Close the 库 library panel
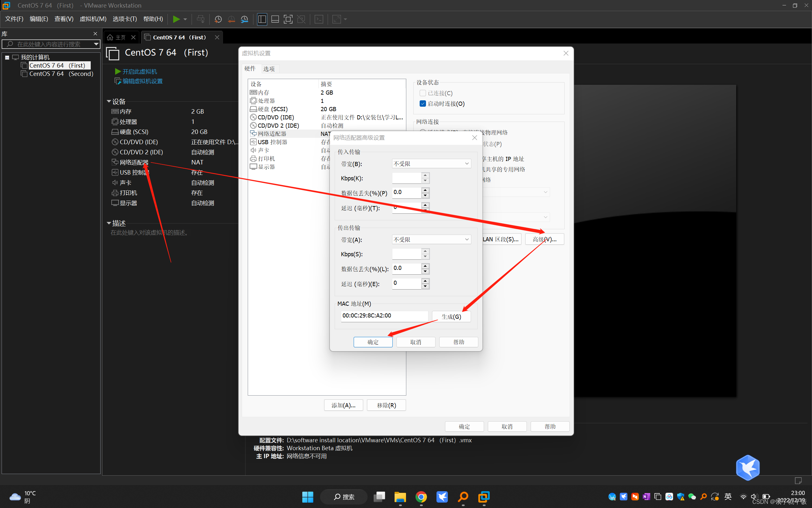The image size is (812, 508). [x=95, y=34]
